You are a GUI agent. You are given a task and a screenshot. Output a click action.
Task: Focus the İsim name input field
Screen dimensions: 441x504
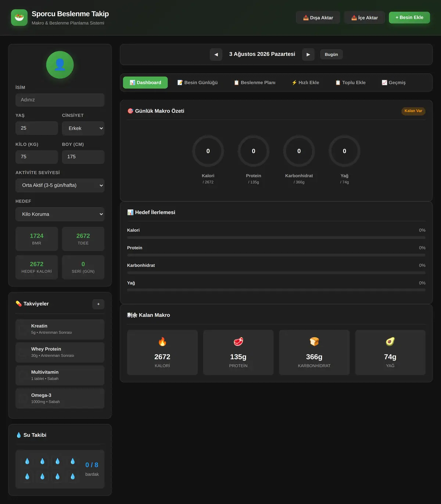coord(60,100)
